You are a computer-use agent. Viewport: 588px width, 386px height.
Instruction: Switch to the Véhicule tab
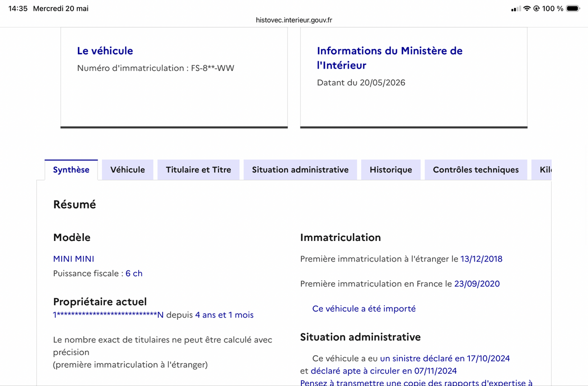point(127,170)
